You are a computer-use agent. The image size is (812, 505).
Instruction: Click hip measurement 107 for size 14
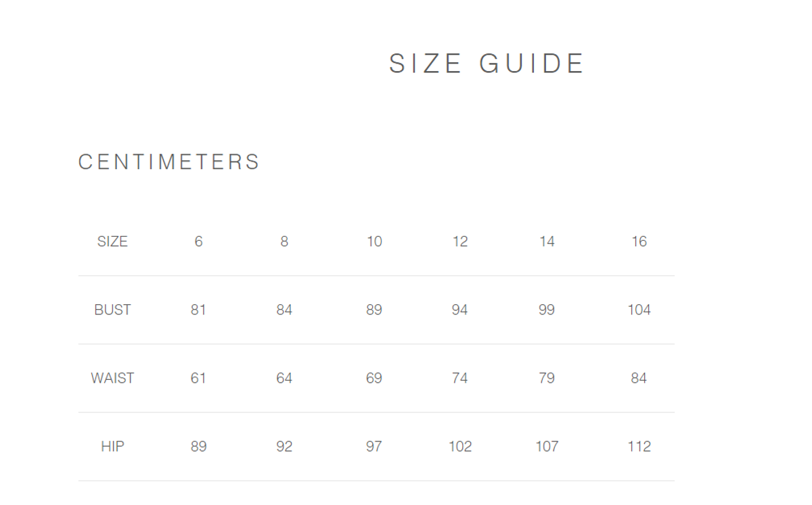547,447
